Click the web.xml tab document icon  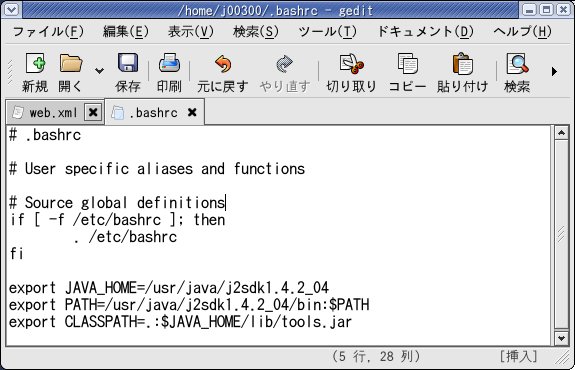[x=18, y=112]
